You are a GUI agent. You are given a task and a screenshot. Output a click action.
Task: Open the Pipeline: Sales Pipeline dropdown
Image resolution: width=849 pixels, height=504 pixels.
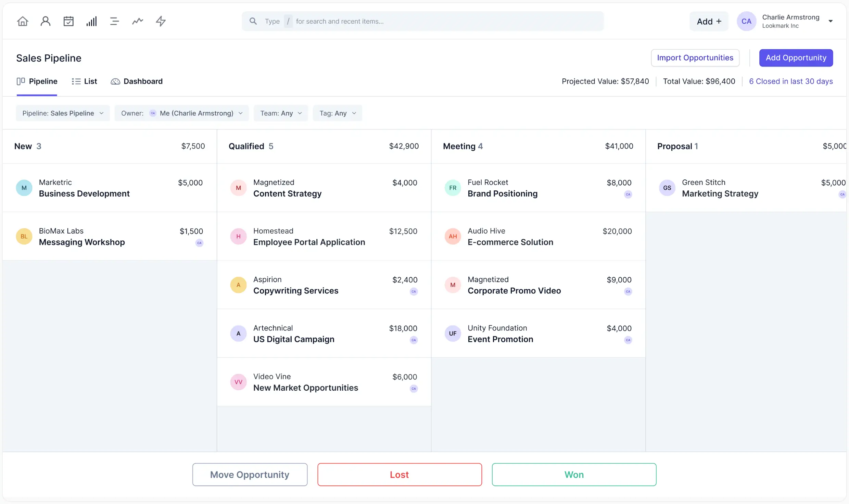[x=62, y=113]
